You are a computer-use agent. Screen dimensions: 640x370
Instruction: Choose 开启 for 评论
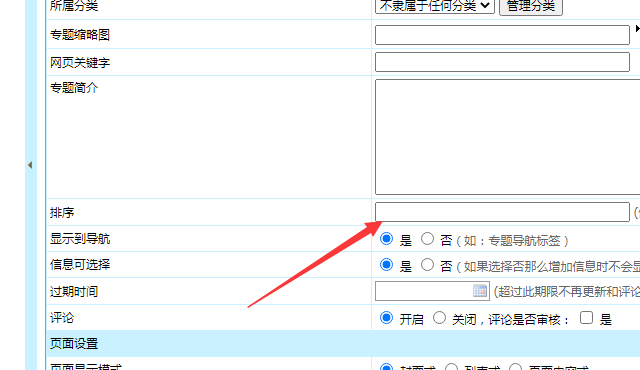tap(386, 318)
